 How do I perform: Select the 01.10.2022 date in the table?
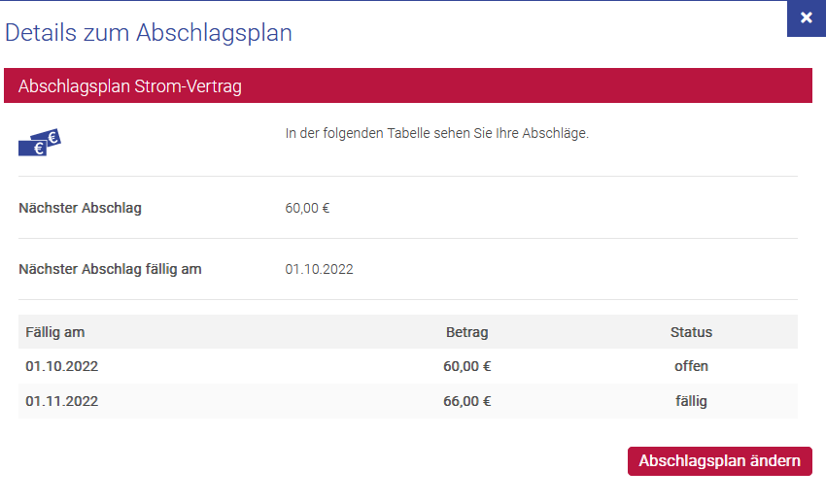tap(62, 367)
